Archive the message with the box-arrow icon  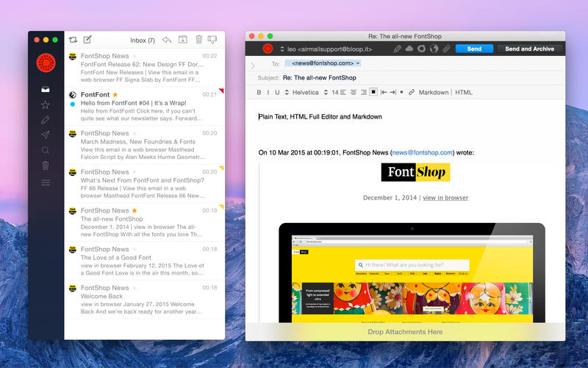(x=182, y=40)
